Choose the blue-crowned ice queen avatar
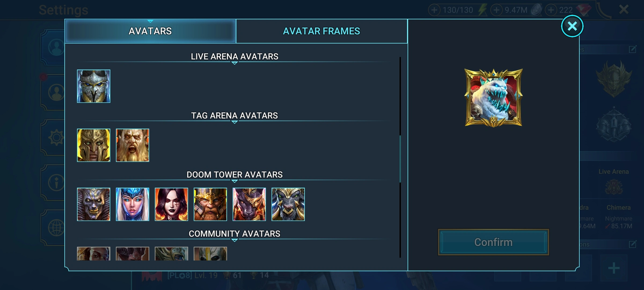The height and width of the screenshot is (290, 644). pyautogui.click(x=133, y=204)
